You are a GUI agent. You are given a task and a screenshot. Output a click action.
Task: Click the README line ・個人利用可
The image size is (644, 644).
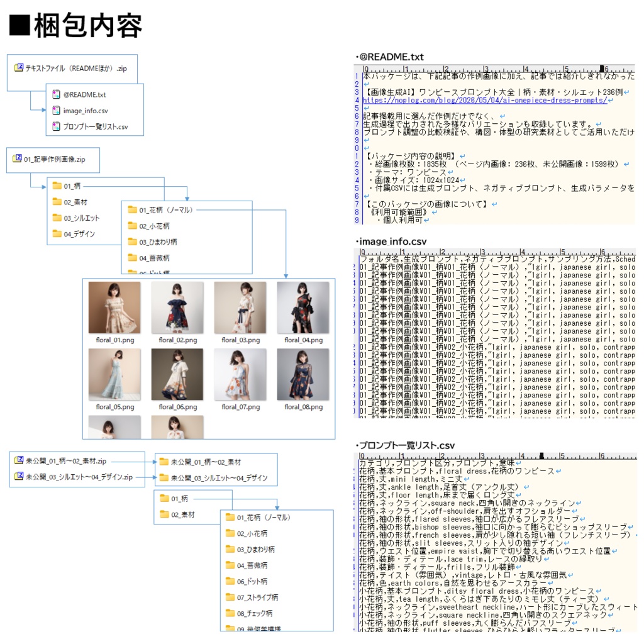pyautogui.click(x=402, y=219)
